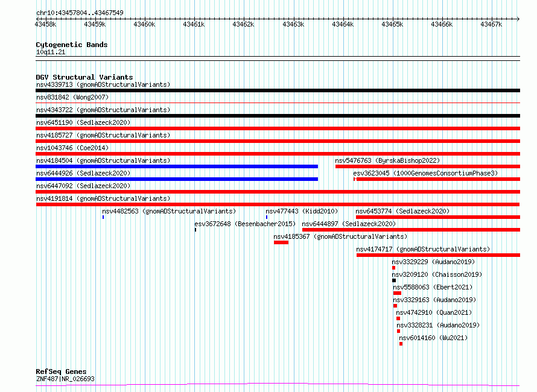Click the 10q11.21 band label
Image resolution: width=537 pixels, height=392 pixels.
click(51, 52)
